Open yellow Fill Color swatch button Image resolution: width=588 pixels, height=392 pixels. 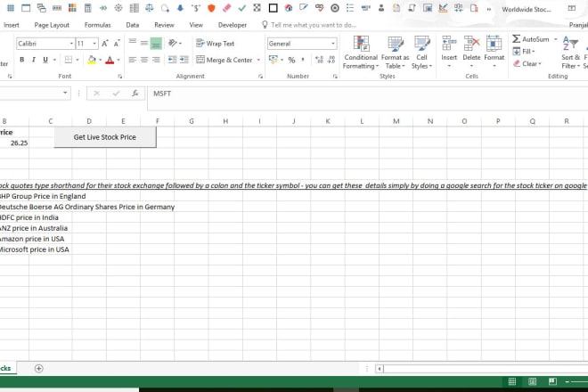pos(92,60)
